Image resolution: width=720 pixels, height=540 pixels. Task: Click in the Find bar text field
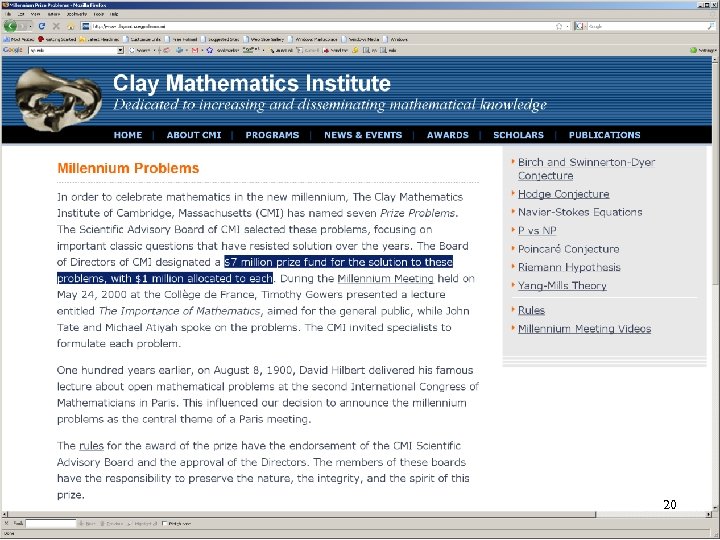51,523
